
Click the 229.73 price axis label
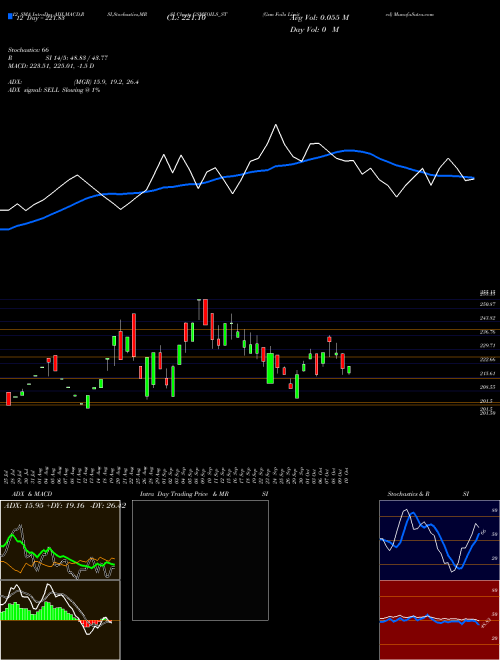point(487,346)
